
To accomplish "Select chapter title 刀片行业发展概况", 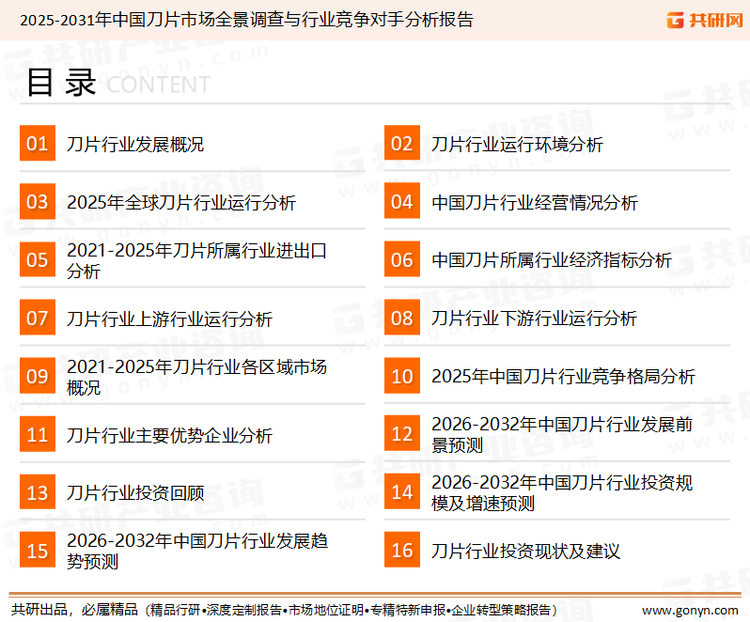I will click(135, 144).
